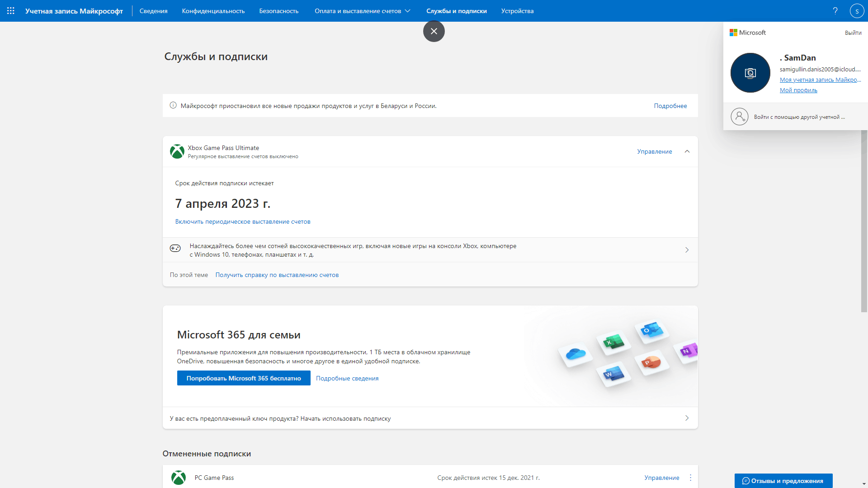
Task: Select the Службы и подписки tab
Action: (457, 11)
